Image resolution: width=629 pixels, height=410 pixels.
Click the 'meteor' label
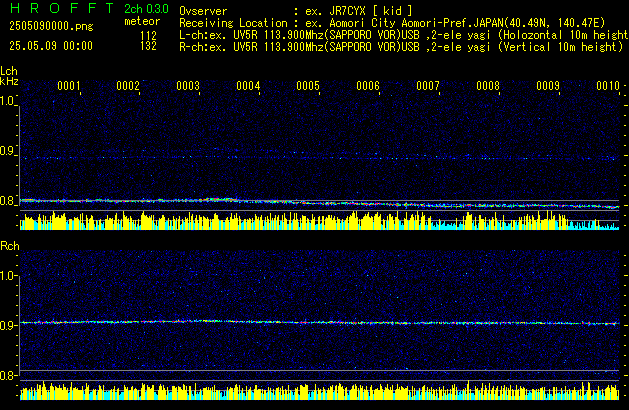tap(142, 21)
